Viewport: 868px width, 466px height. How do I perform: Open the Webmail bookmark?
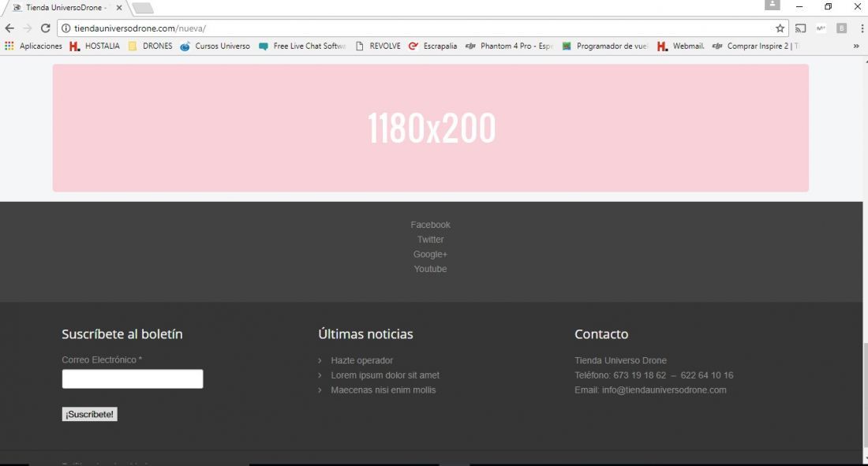(681, 46)
